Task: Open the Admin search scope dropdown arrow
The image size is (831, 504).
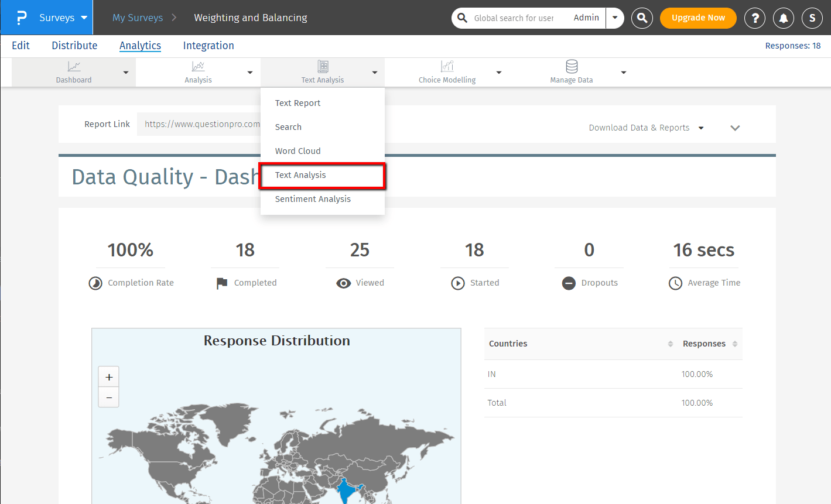Action: (x=615, y=18)
